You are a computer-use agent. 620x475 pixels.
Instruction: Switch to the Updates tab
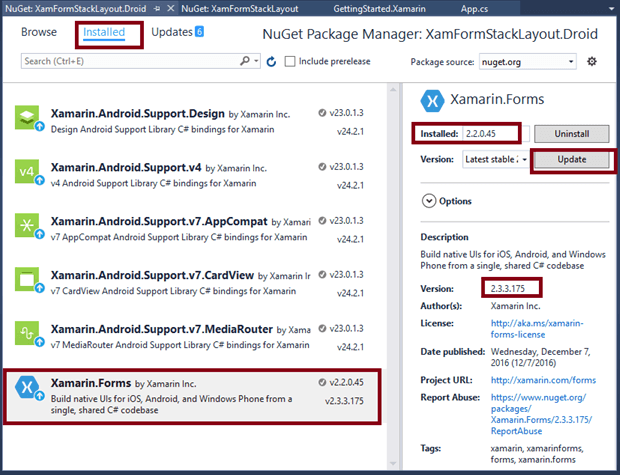coord(172,32)
